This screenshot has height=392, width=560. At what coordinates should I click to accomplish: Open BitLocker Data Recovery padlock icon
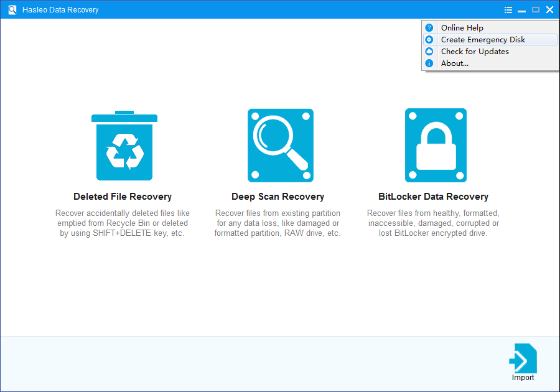(436, 145)
